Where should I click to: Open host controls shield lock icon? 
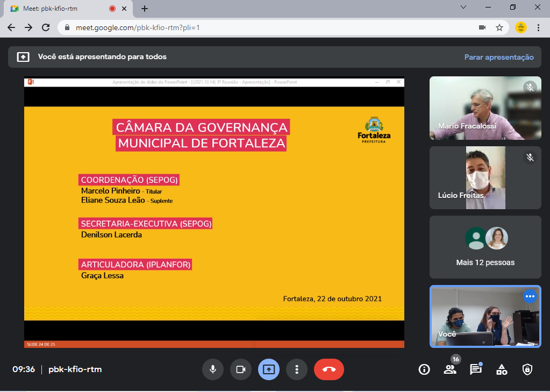527,369
